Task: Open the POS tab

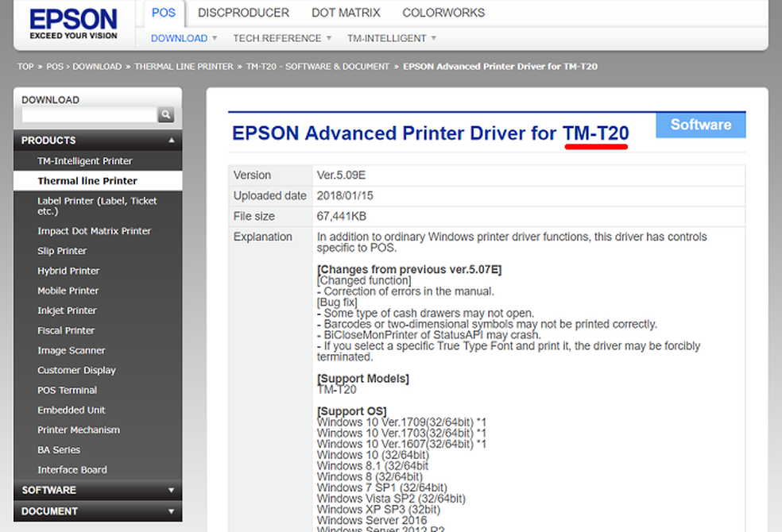Action: pyautogui.click(x=164, y=13)
